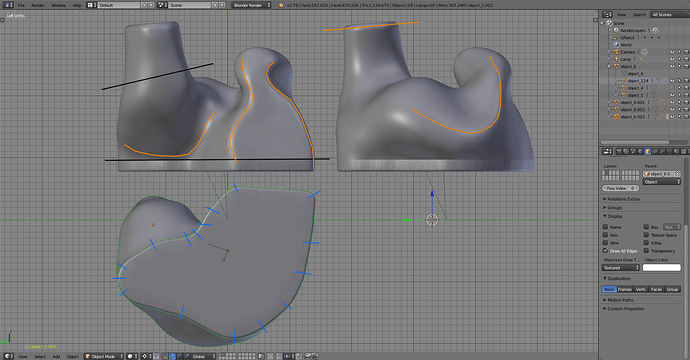Screen dimensions: 690x360
Task: Toggle renderability camera icon for object_6.003
Action: [686, 117]
